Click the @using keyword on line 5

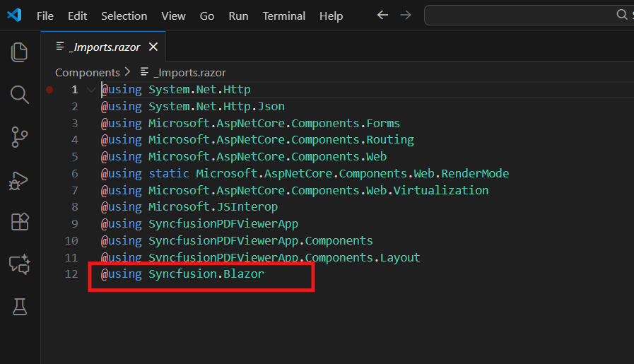122,156
